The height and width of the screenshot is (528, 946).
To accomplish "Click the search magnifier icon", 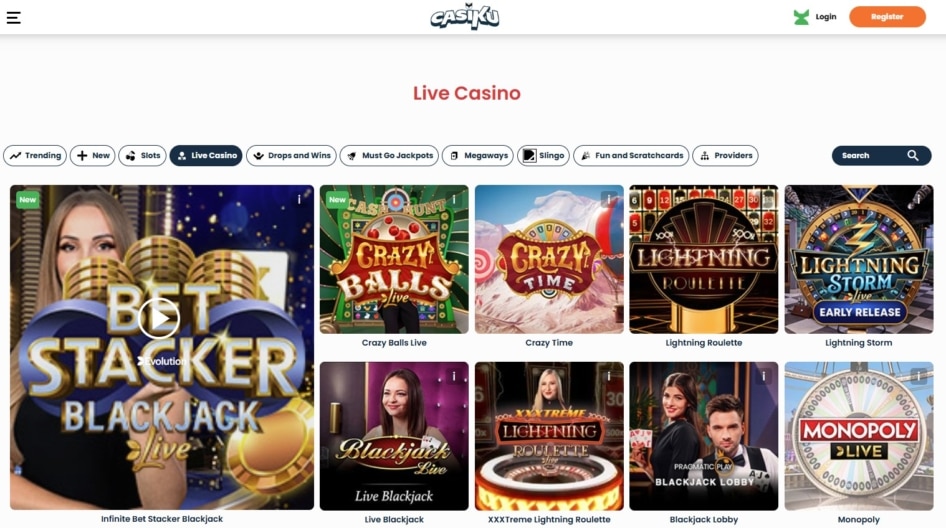I will point(913,156).
